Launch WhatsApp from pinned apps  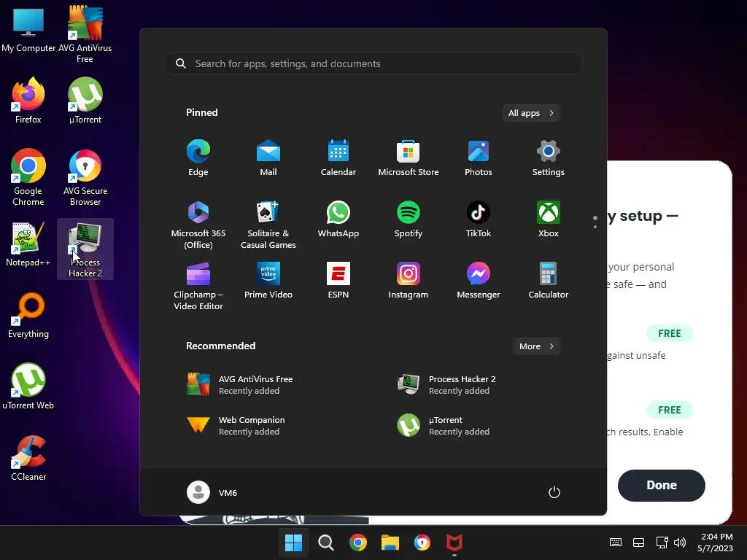click(x=338, y=219)
